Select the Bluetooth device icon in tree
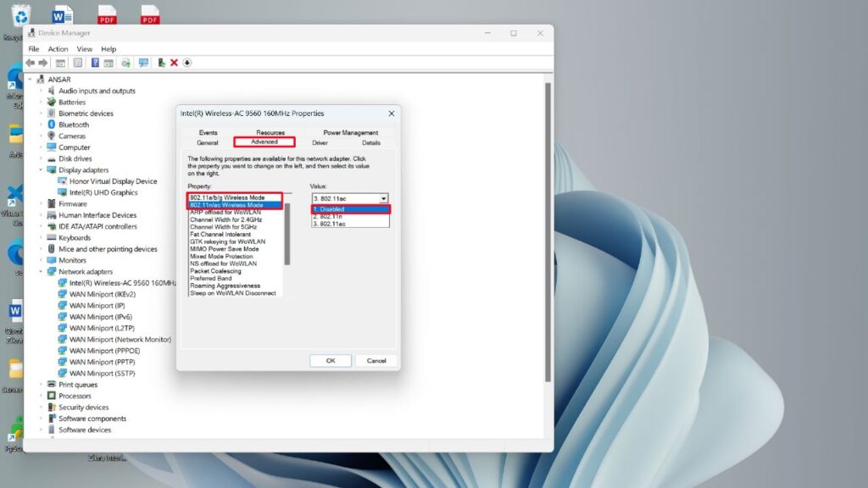 [x=52, y=125]
